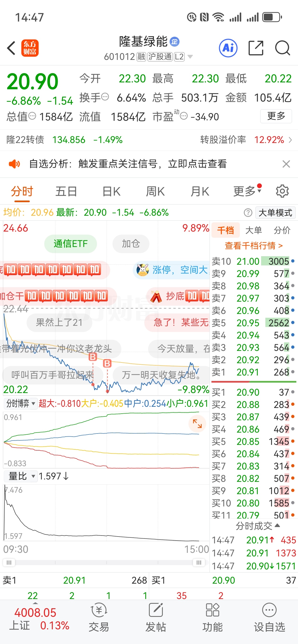298x644 pixels.
Task: Tap the 东方财富 logo icon
Action: coord(30,48)
